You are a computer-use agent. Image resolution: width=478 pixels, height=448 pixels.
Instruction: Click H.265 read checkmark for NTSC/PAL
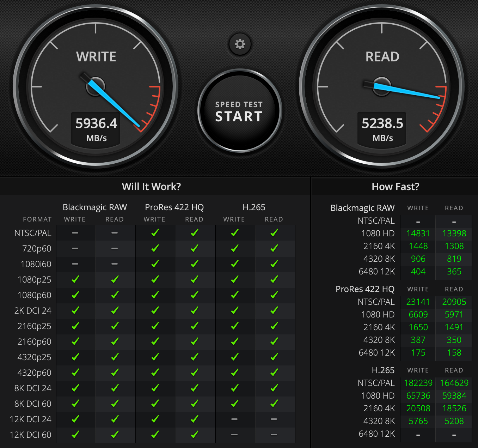pos(274,233)
